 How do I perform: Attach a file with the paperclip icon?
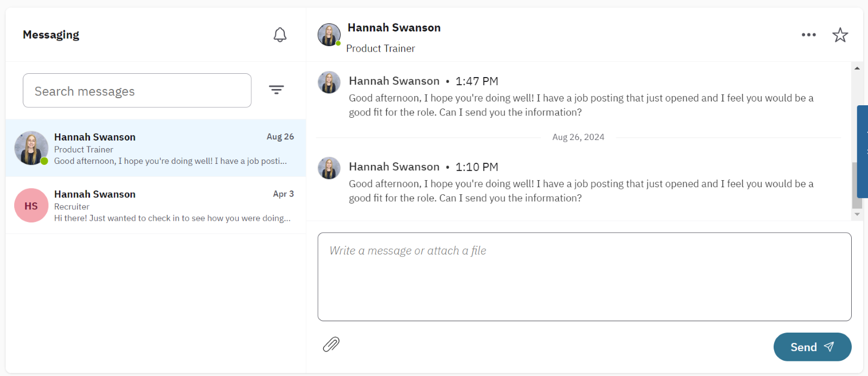click(331, 345)
